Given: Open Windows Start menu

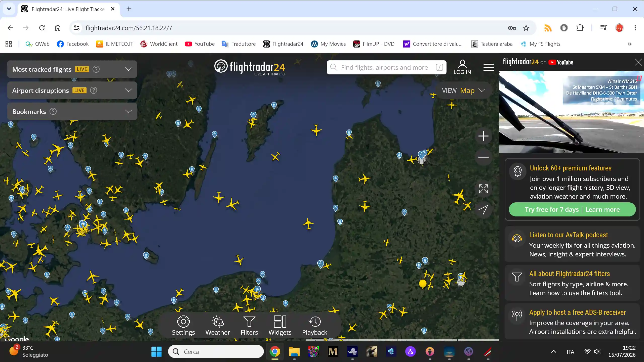Looking at the screenshot, I should 156,351.
